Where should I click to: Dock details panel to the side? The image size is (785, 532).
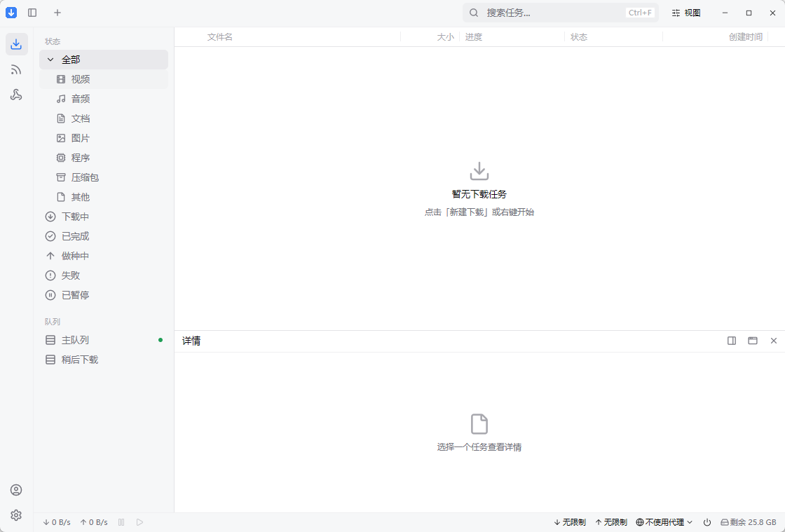(x=732, y=341)
